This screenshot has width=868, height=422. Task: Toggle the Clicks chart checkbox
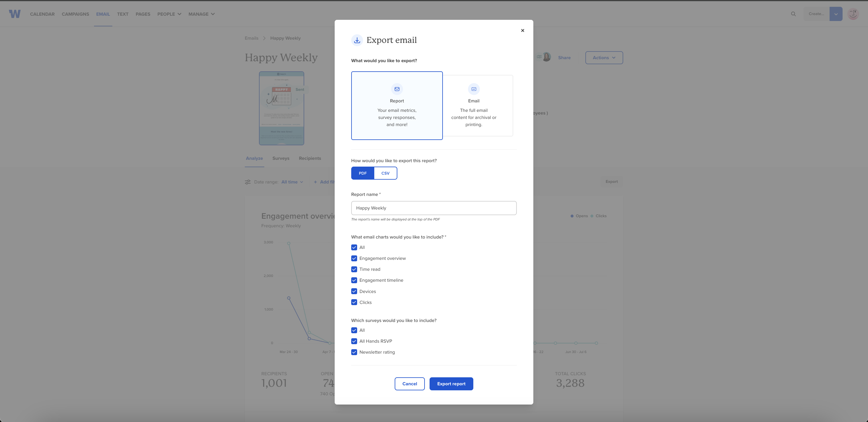[354, 302]
